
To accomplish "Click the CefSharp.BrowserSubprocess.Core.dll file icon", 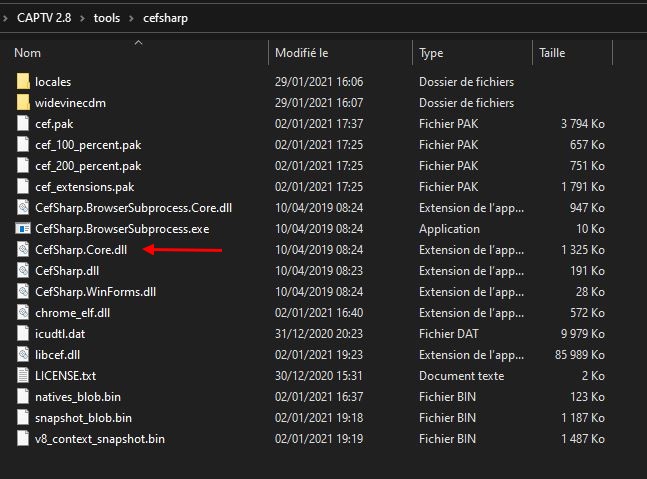I will click(x=23, y=208).
